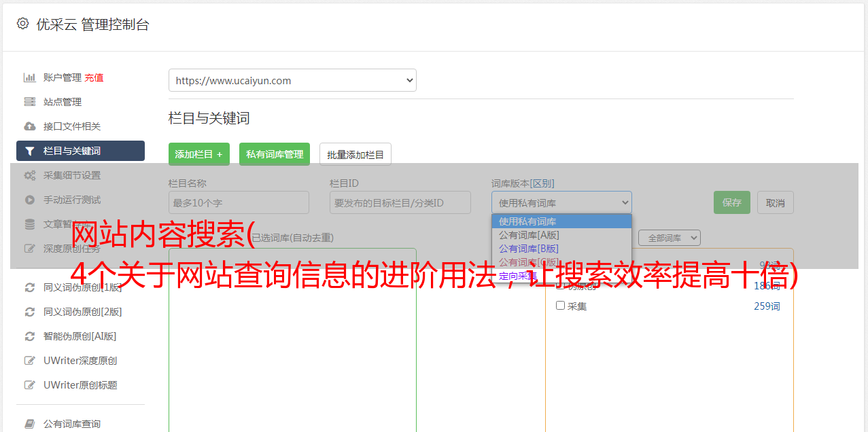Image resolution: width=868 pixels, height=432 pixels.
Task: Click the database icon beside 文章暂存
Action: click(x=29, y=224)
